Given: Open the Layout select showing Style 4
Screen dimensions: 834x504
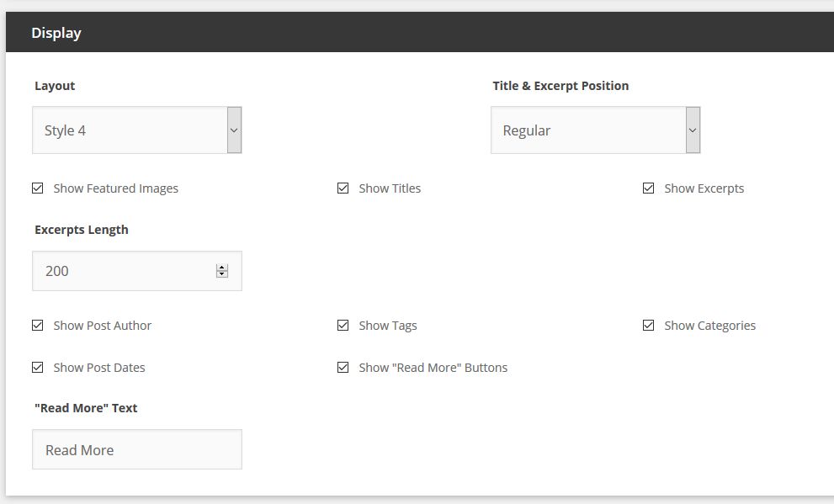Looking at the screenshot, I should (x=136, y=130).
